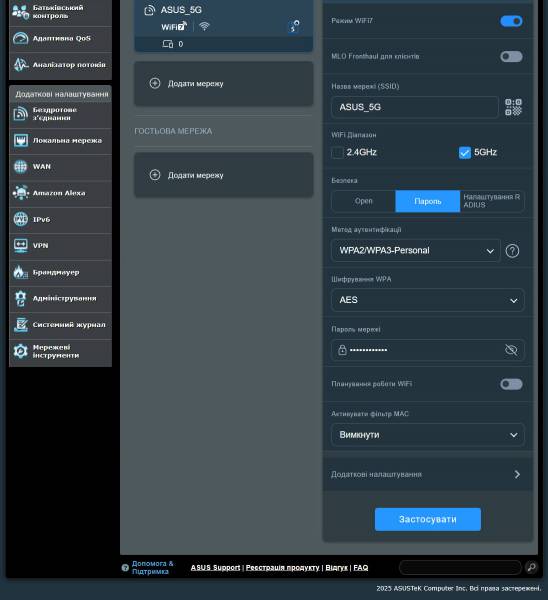The height and width of the screenshot is (600, 548).
Task: Open the Відгук feedback link
Action: tap(337, 567)
